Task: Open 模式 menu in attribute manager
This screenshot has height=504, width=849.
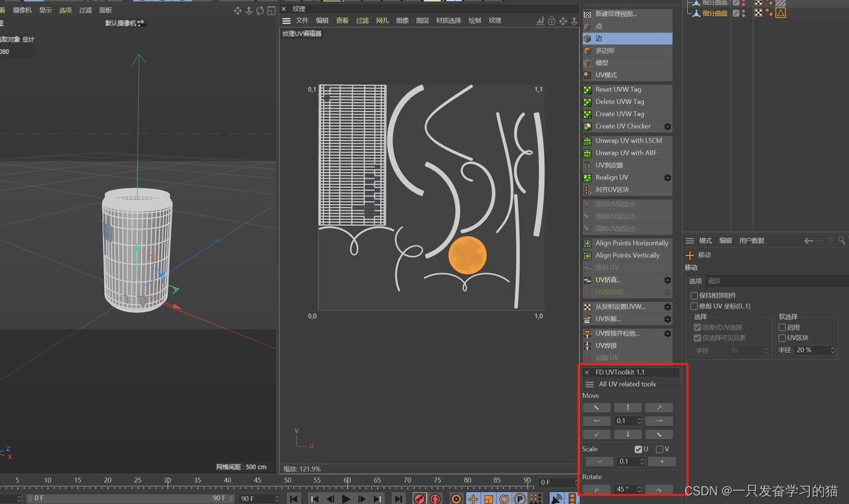Action: pyautogui.click(x=705, y=241)
